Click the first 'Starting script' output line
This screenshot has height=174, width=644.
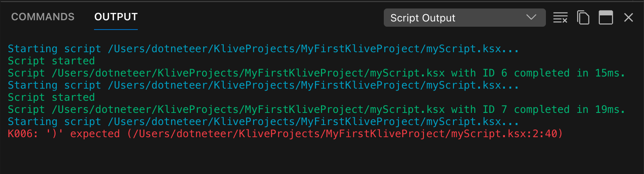click(263, 49)
